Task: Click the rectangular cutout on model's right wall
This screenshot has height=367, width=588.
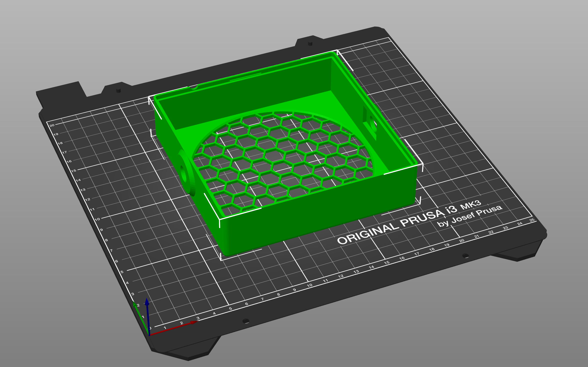Action: (x=370, y=122)
